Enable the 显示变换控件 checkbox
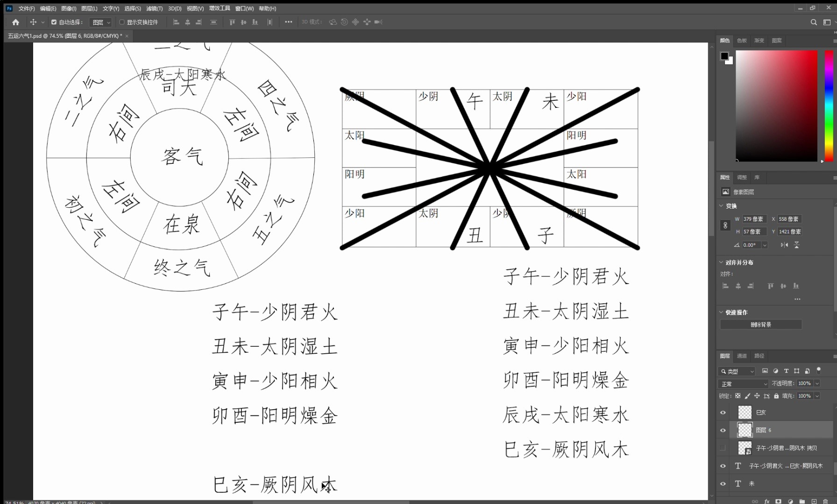 click(122, 22)
